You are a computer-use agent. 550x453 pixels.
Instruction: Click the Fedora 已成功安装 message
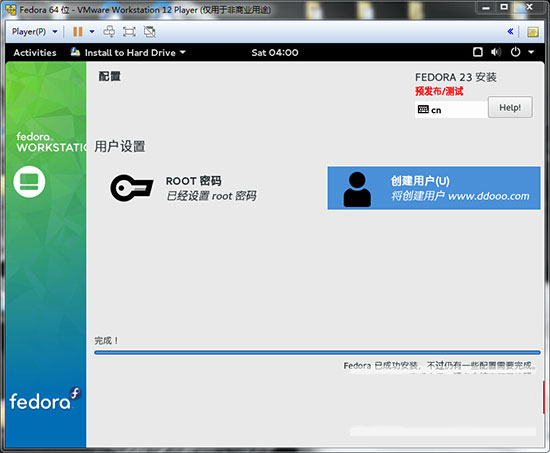(x=439, y=366)
